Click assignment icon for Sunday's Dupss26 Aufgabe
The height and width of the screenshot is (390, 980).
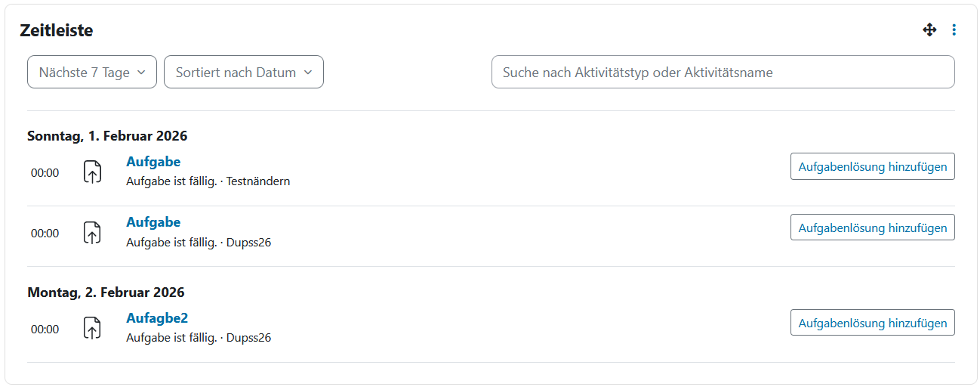coord(91,233)
